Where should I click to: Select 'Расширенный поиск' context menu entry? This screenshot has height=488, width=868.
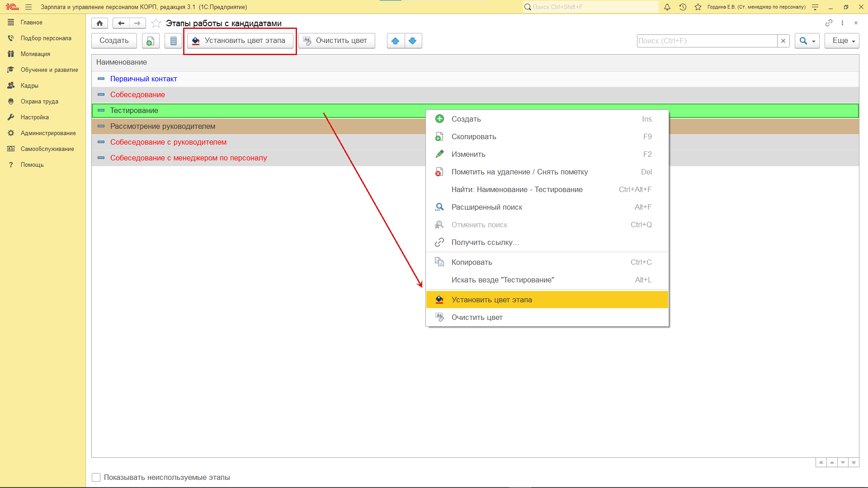486,207
